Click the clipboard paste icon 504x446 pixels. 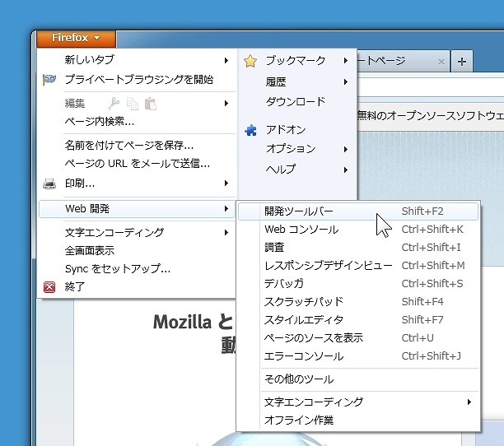click(x=151, y=104)
